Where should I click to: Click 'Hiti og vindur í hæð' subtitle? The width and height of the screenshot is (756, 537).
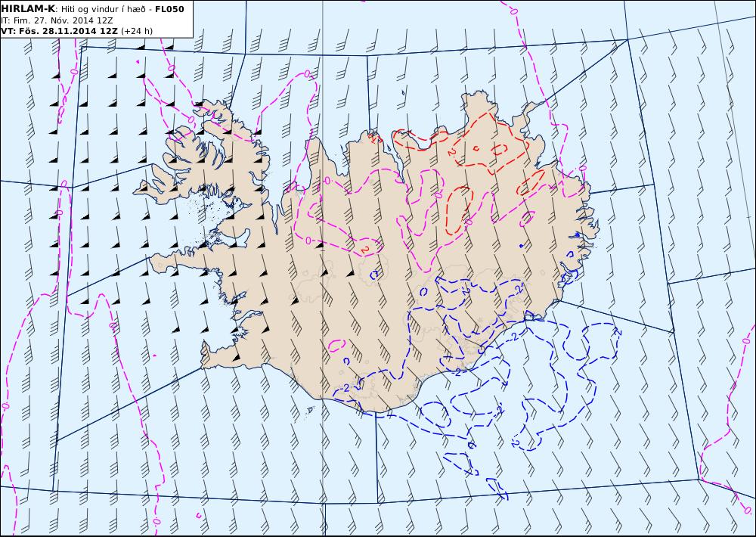tap(103, 9)
